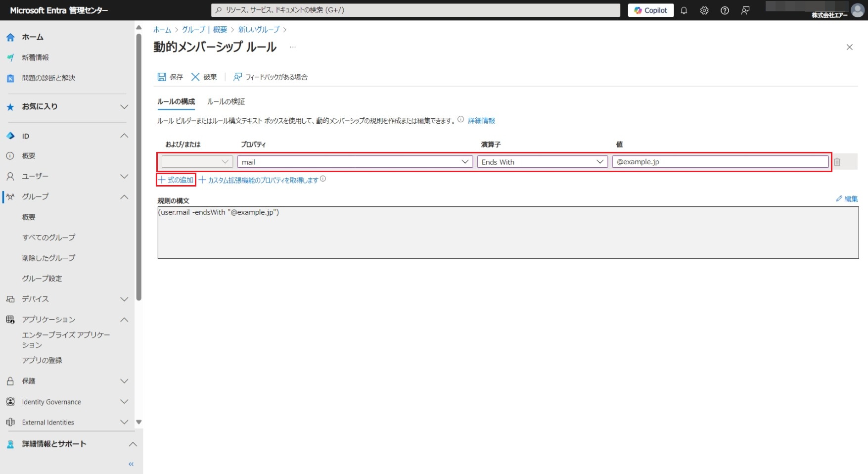Click the value field containing @example.jp

720,162
